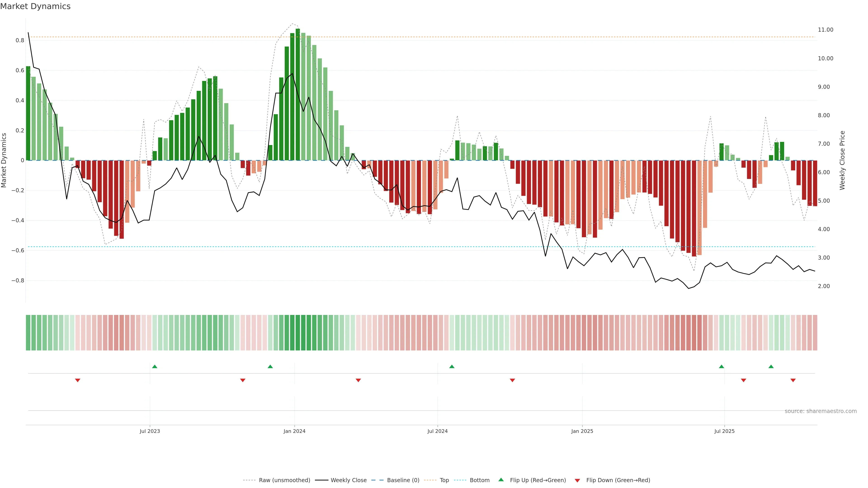Toggle the Top legend entry

point(444,480)
